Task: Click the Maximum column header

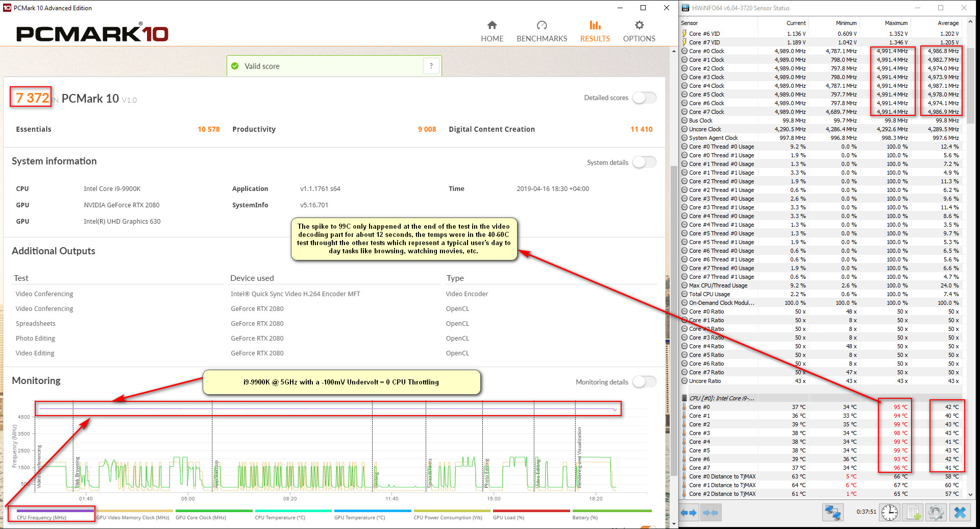Action: [x=885, y=23]
